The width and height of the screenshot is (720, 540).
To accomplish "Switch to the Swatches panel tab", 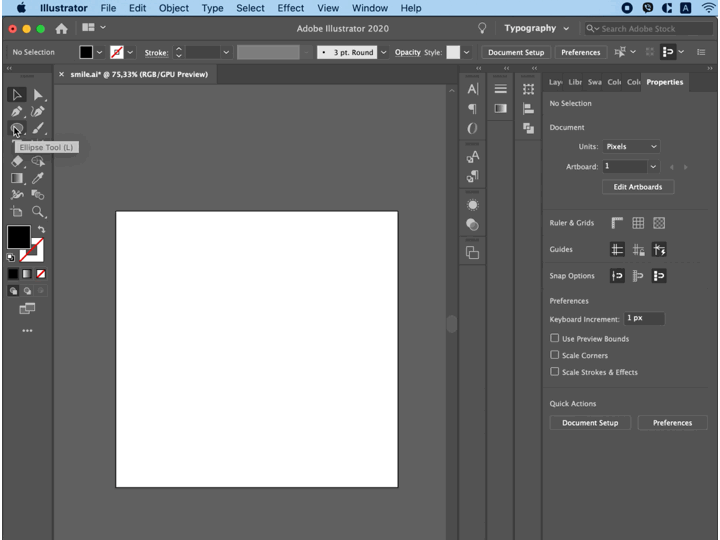I will pyautogui.click(x=595, y=82).
